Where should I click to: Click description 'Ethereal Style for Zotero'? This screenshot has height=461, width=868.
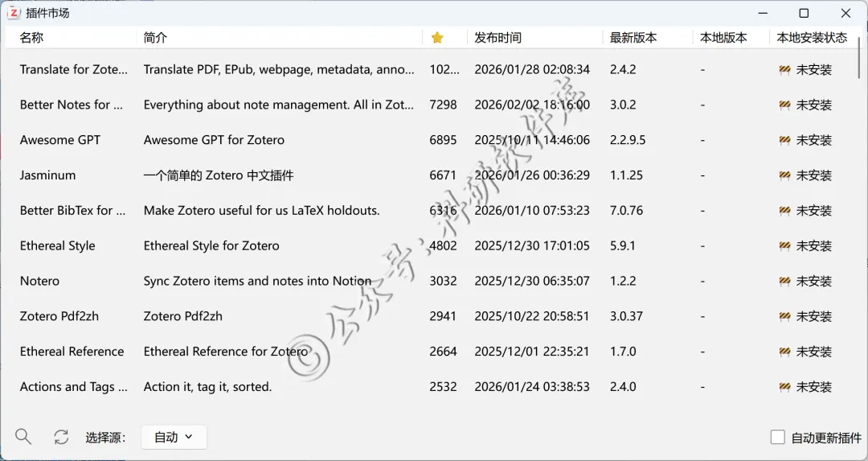(211, 245)
